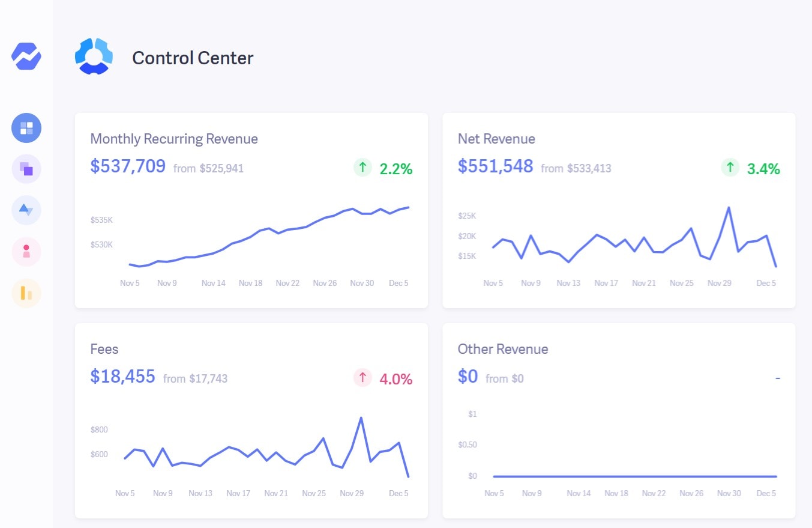Click green up arrow beside 2.2%
This screenshot has width=812, height=528.
[362, 168]
